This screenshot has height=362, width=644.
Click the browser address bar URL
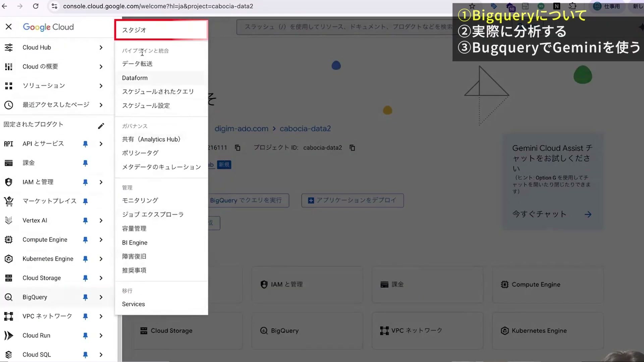pyautogui.click(x=158, y=6)
